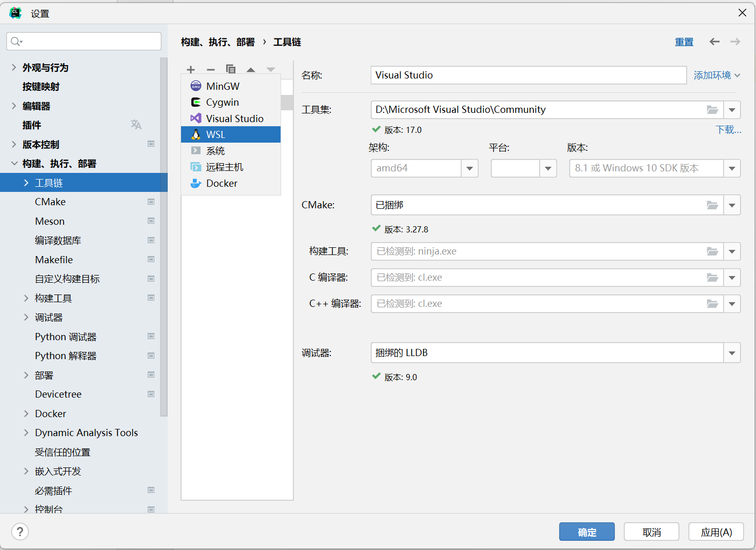Browse folder for C++ 编译器 path

pos(712,304)
